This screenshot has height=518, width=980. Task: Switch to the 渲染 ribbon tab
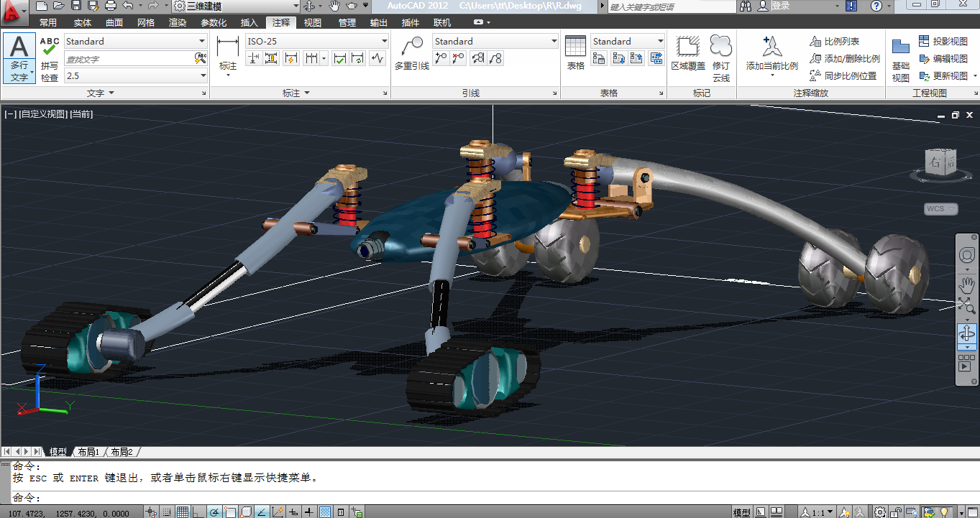pos(177,22)
